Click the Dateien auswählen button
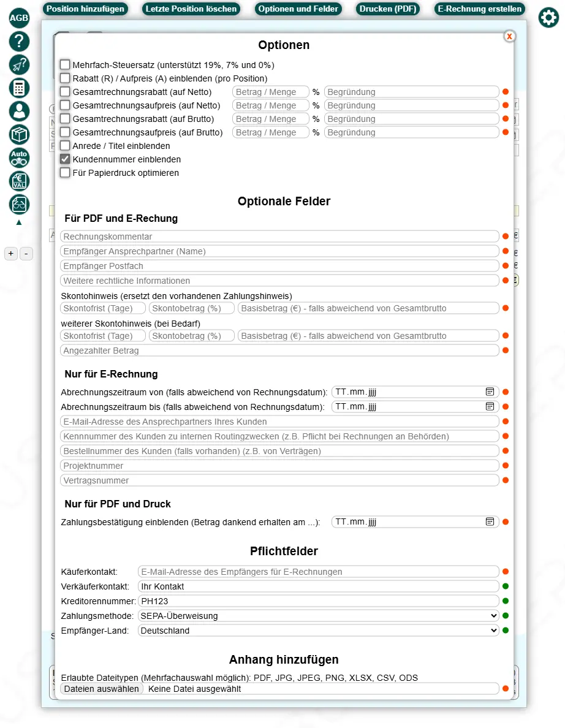565x728 pixels. (100, 688)
